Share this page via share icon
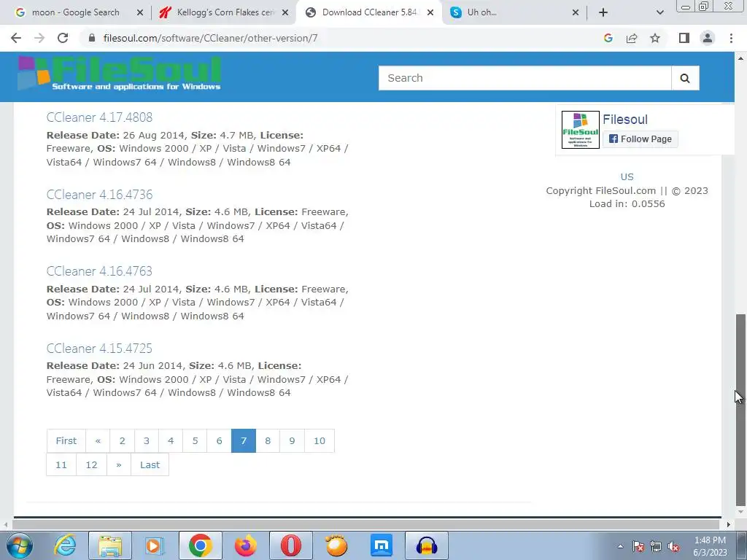Screen dimensions: 747x560 [x=632, y=38]
